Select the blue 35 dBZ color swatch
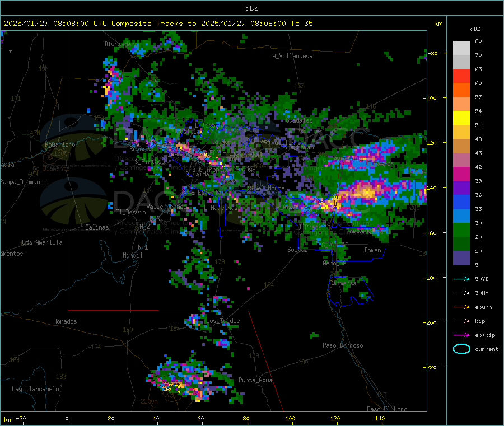 click(461, 202)
